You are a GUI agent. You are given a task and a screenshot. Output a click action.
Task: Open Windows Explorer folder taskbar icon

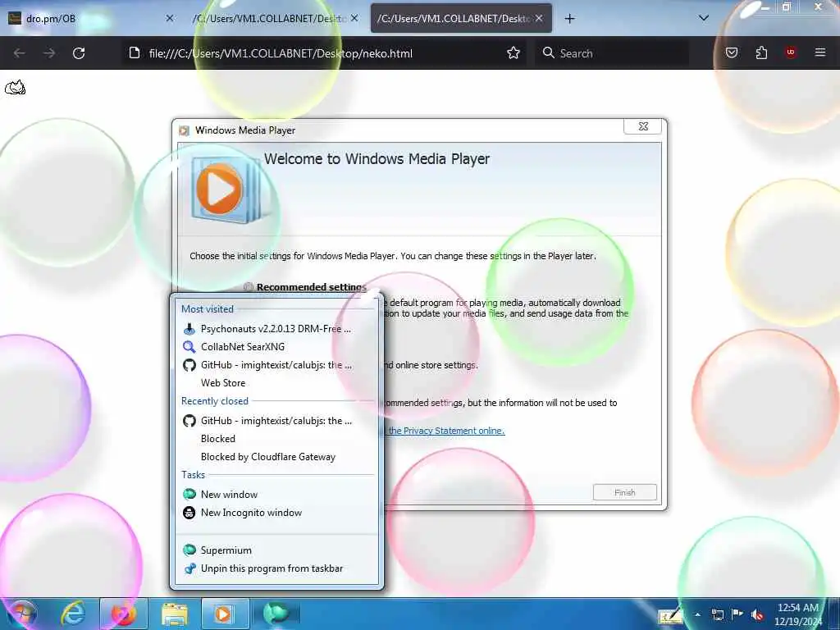pyautogui.click(x=175, y=614)
